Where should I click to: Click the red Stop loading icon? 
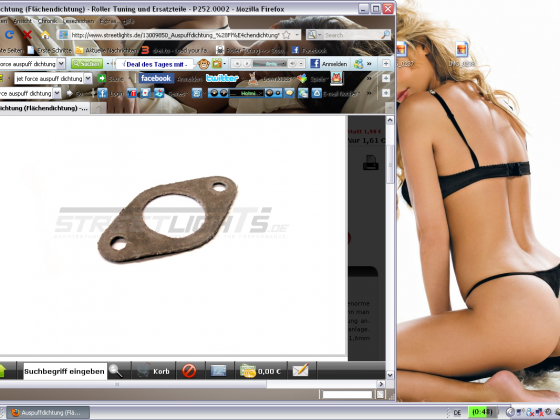(27, 35)
